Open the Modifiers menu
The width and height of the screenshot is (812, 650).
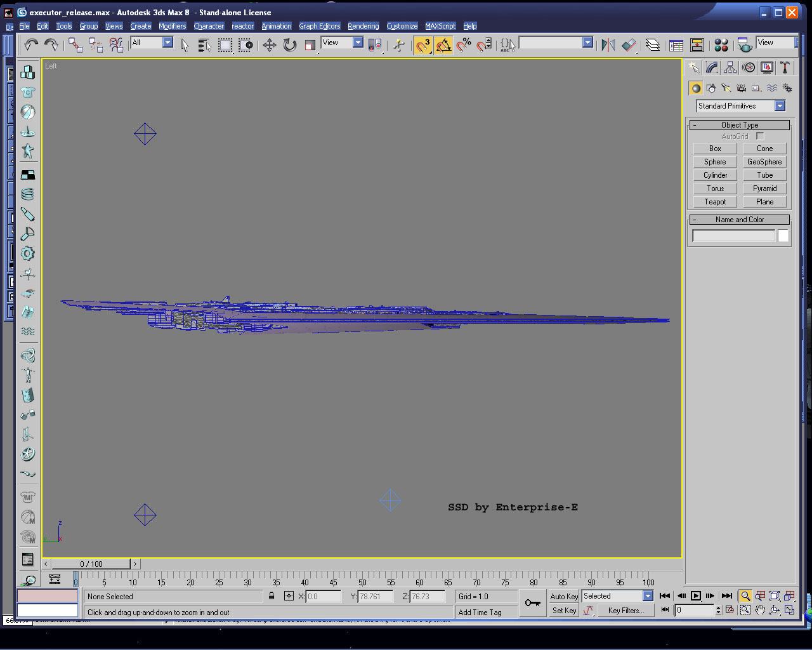click(x=173, y=26)
